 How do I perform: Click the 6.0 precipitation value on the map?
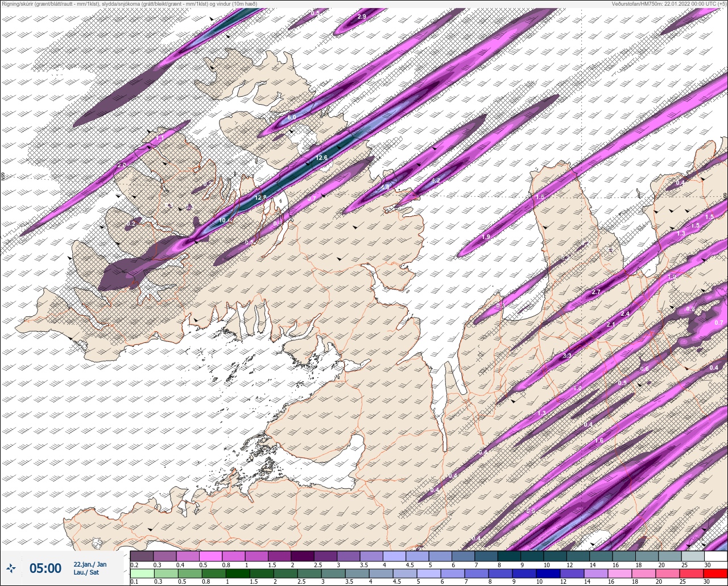pyautogui.click(x=292, y=117)
